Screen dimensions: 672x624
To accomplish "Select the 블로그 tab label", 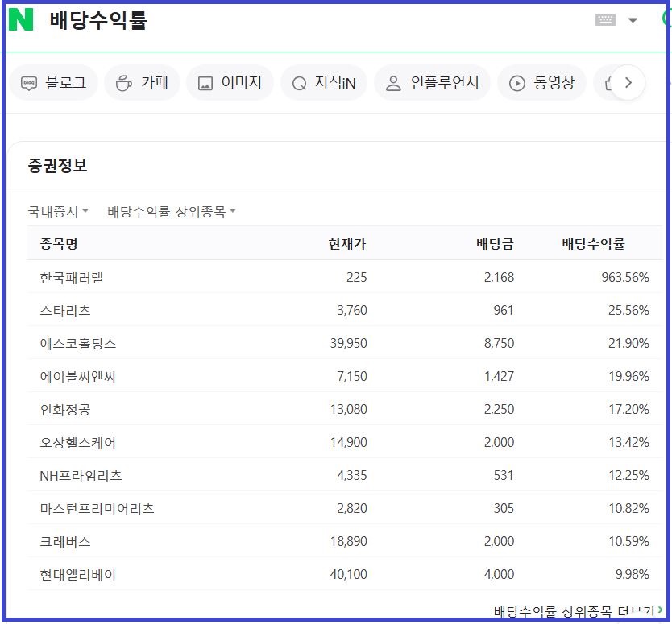I will [x=65, y=82].
